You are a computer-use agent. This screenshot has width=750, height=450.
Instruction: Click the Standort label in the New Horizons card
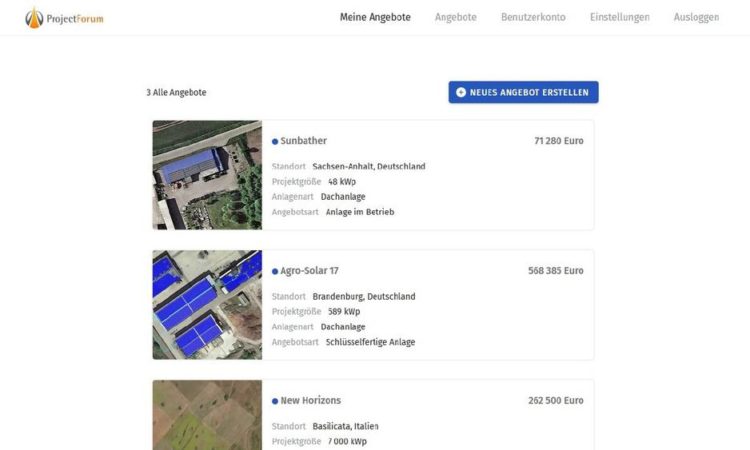288,426
